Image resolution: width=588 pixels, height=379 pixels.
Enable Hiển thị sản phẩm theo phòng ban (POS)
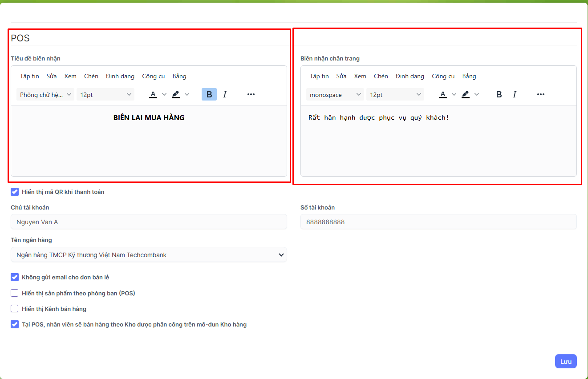tap(15, 293)
